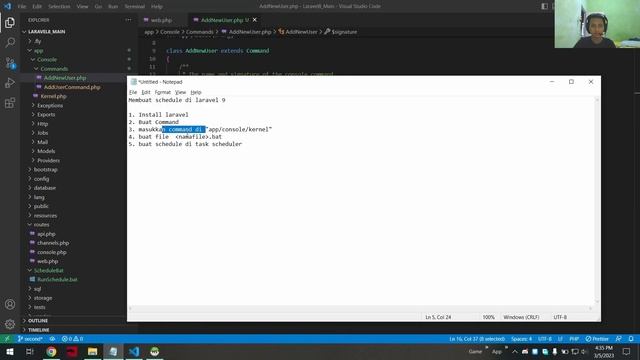Viewport: 640px width, 360px height.
Task: Click the feedback icon in status bar
Action: point(619,339)
